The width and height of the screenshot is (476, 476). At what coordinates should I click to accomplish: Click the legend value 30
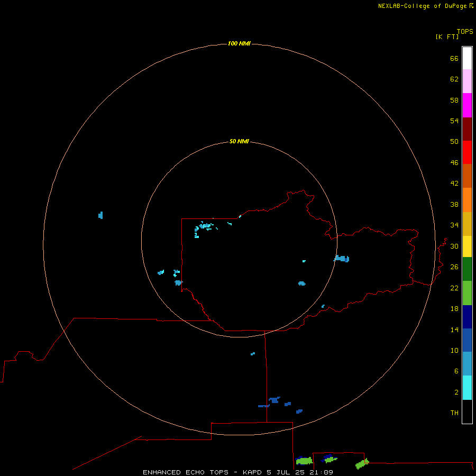[454, 246]
